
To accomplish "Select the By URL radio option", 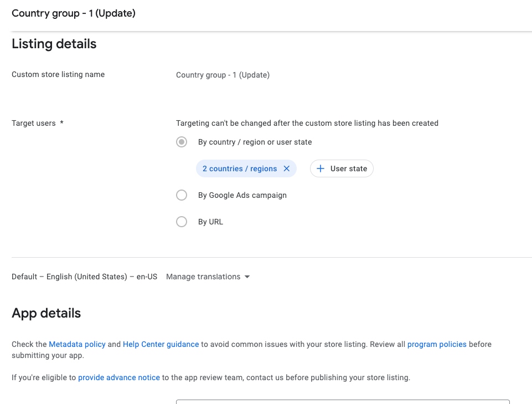I will [182, 222].
